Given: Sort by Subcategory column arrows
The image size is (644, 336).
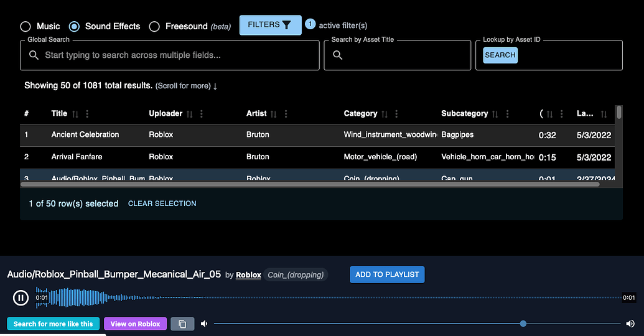Looking at the screenshot, I should pyautogui.click(x=495, y=114).
